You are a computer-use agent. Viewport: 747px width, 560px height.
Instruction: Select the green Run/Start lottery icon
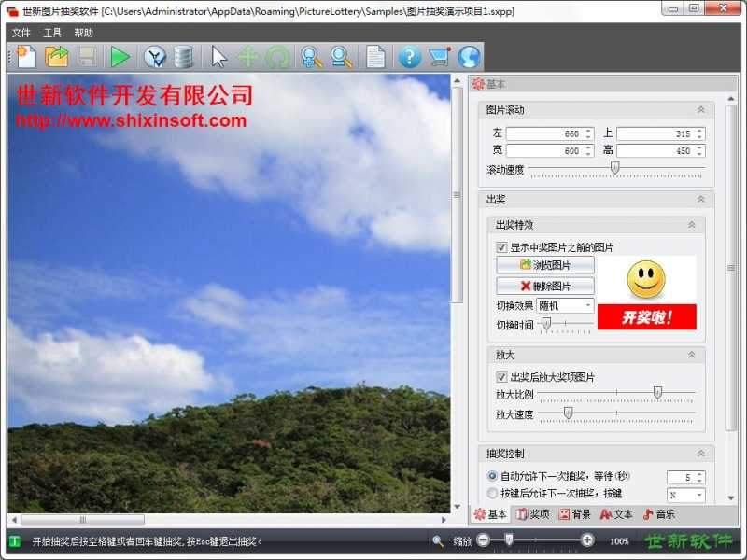[120, 56]
